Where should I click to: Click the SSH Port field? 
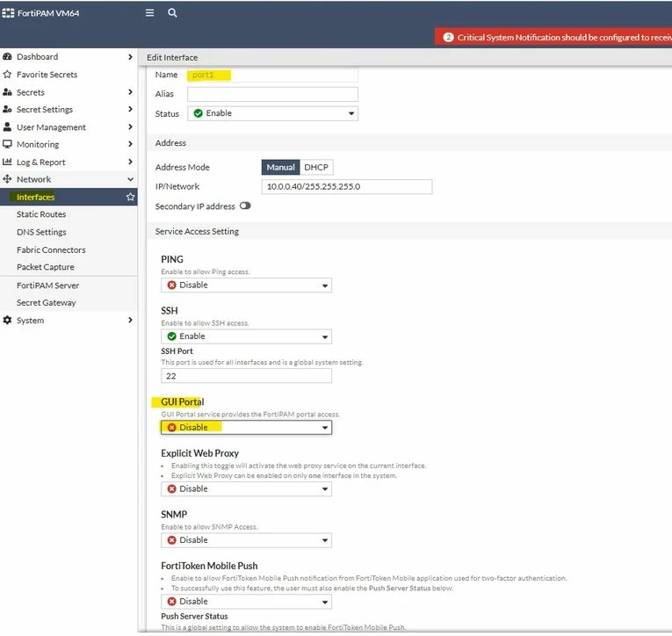click(247, 376)
